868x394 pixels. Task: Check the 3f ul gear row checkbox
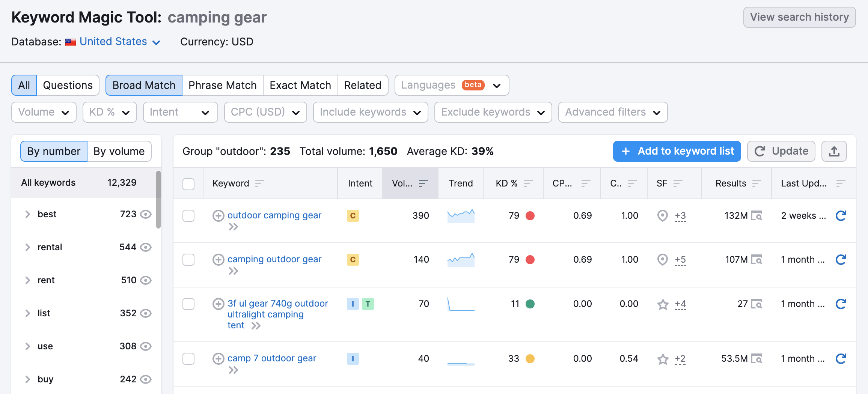pos(188,304)
